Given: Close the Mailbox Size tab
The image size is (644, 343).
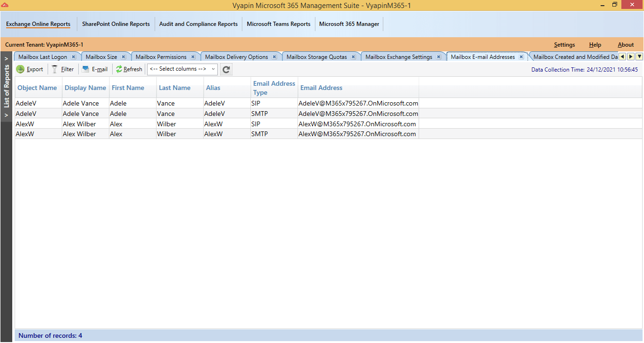Looking at the screenshot, I should pos(124,57).
